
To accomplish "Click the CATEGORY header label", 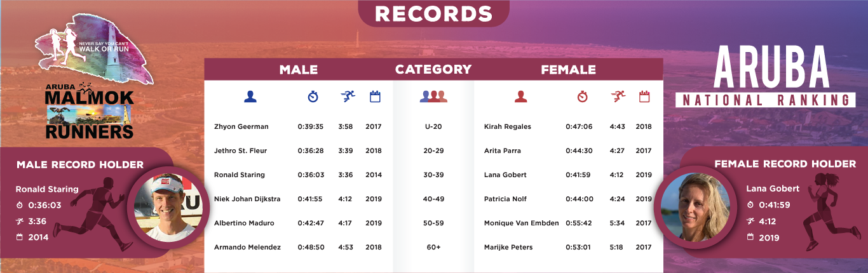I will [433, 70].
